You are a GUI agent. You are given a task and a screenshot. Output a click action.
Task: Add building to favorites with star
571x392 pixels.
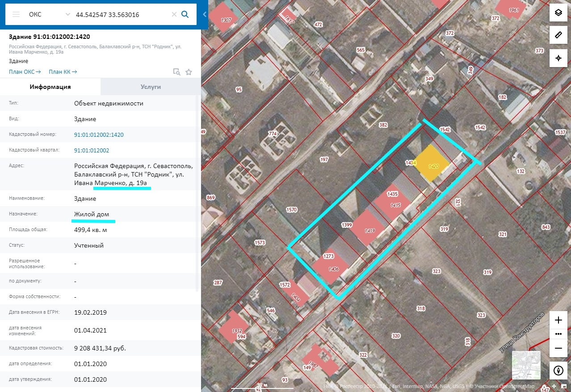click(x=189, y=72)
